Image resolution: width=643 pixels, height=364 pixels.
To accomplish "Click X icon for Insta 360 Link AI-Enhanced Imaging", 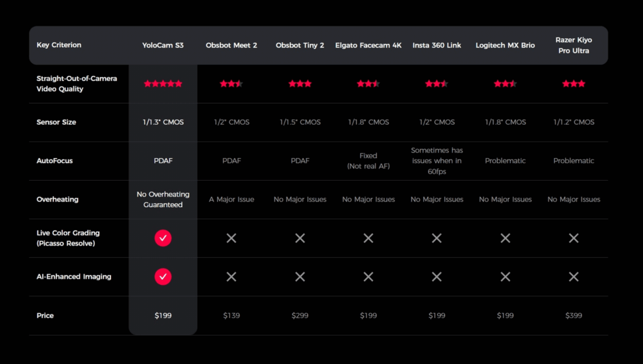I will [436, 277].
